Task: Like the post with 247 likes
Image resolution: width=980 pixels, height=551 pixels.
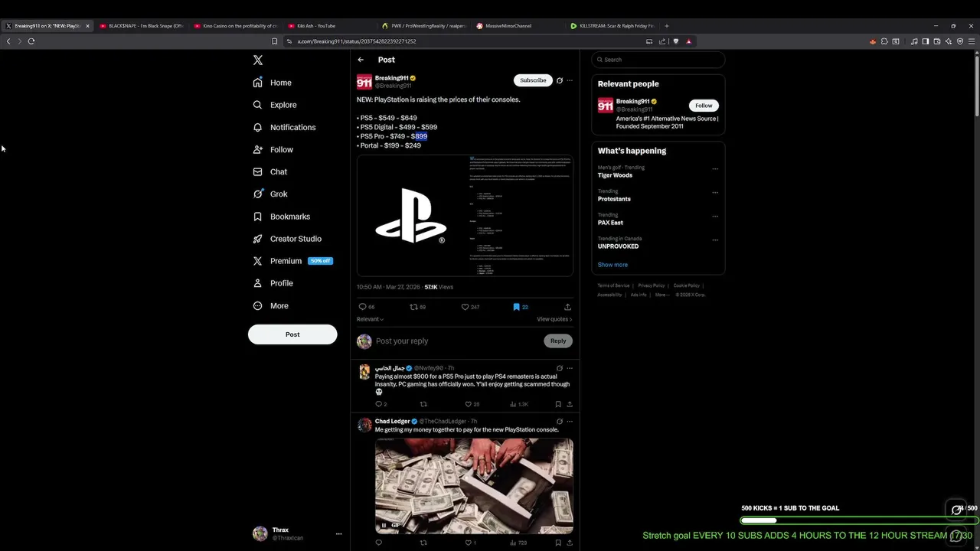Action: point(470,307)
